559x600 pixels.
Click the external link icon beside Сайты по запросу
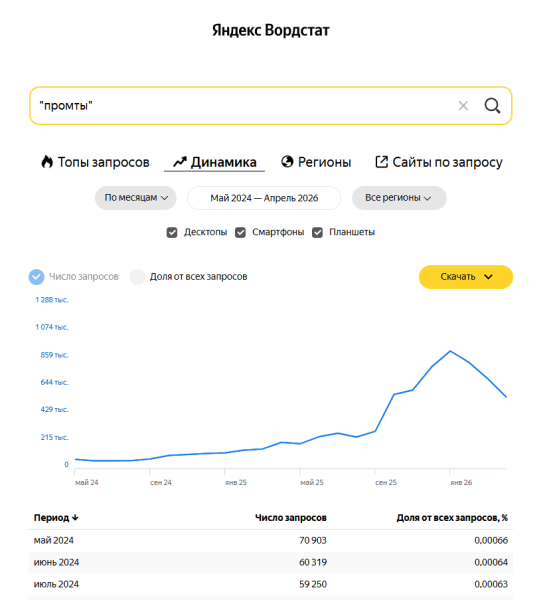click(x=381, y=162)
